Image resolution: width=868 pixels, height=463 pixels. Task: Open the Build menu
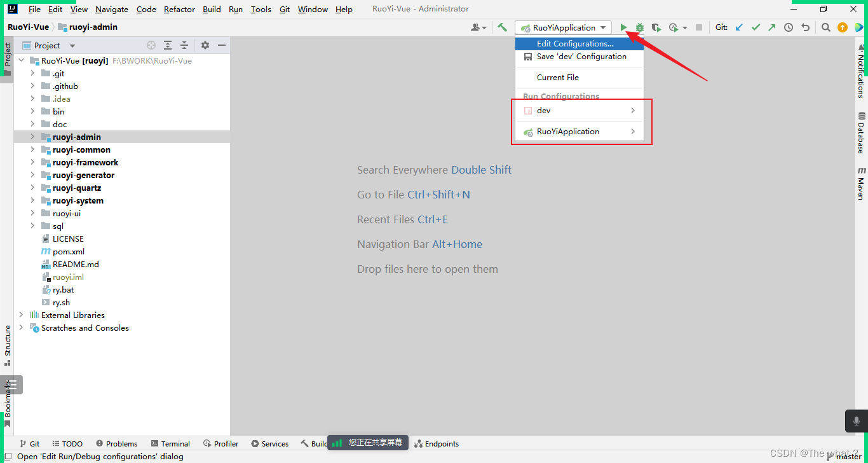click(x=212, y=9)
